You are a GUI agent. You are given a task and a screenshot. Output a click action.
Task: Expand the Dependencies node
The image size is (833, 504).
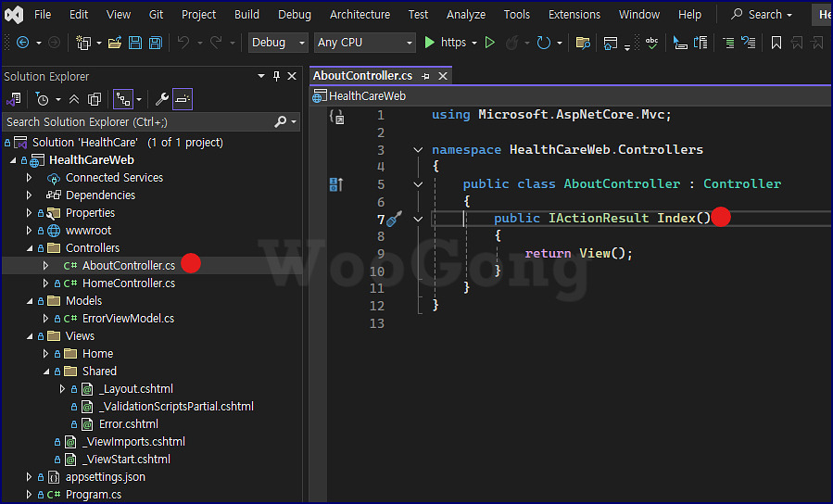pos(30,195)
